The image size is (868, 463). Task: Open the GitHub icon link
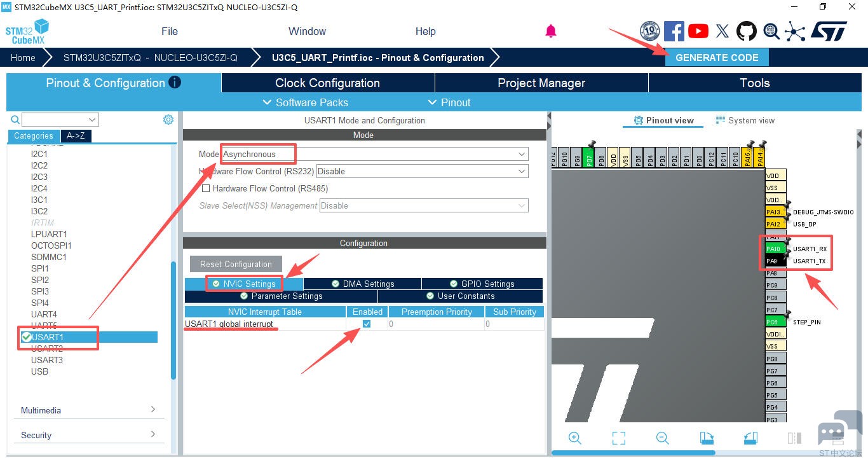tap(747, 31)
